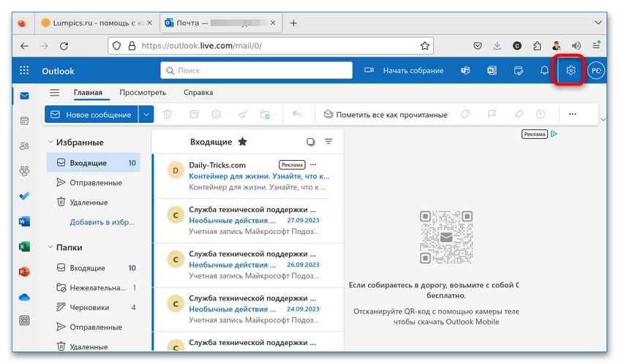Toggle the Inbox favorite star
This screenshot has width=619, height=364.
pyautogui.click(x=242, y=142)
